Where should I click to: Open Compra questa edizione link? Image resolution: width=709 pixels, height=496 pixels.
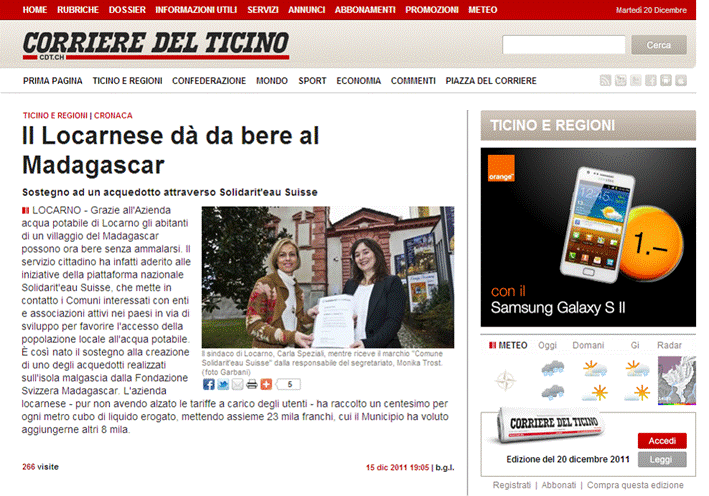coord(635,485)
